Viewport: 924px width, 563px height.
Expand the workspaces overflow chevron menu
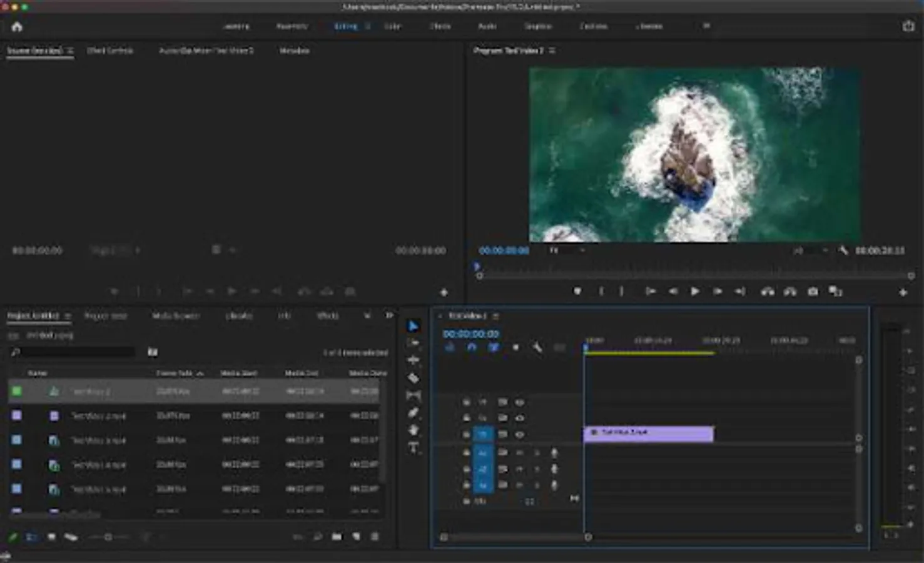(x=706, y=26)
